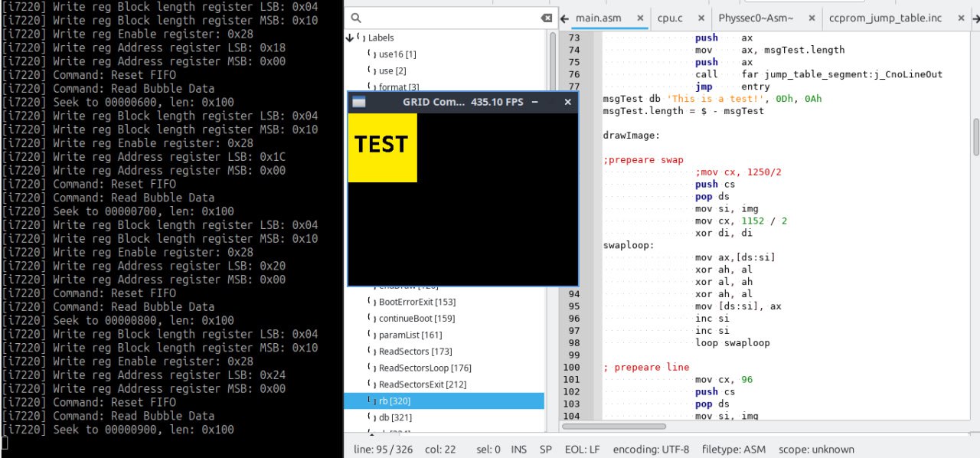Focus the symbol search input field
Screen dimensions: 980x458
[452, 18]
